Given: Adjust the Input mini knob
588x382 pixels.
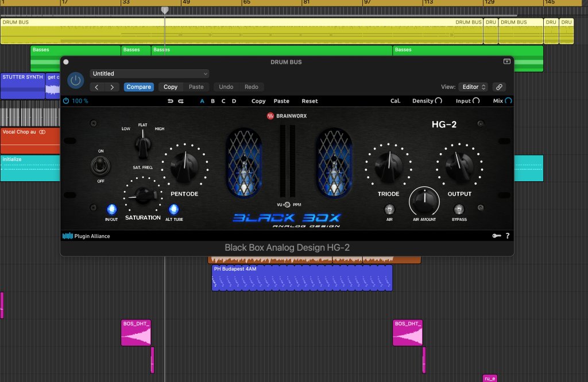Looking at the screenshot, I should point(476,101).
